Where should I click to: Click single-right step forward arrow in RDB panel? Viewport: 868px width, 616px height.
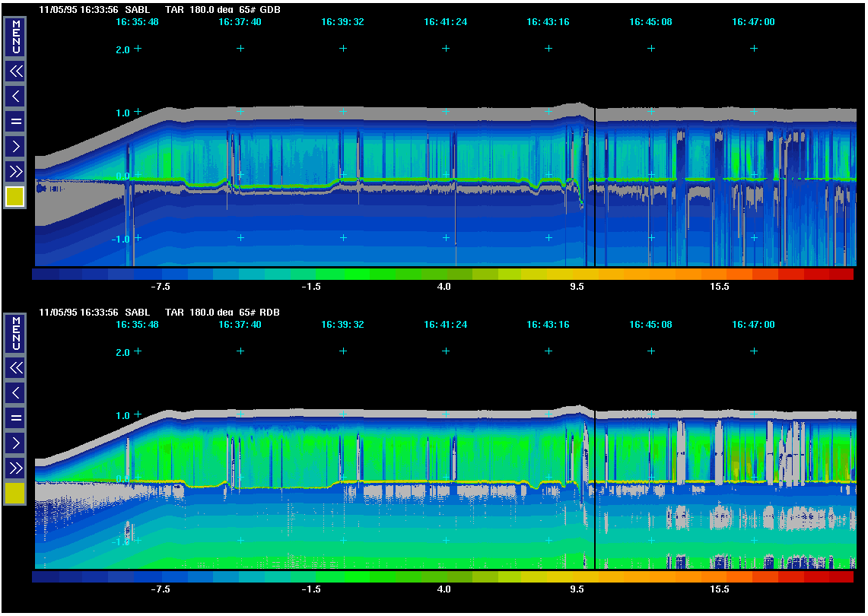tap(15, 442)
